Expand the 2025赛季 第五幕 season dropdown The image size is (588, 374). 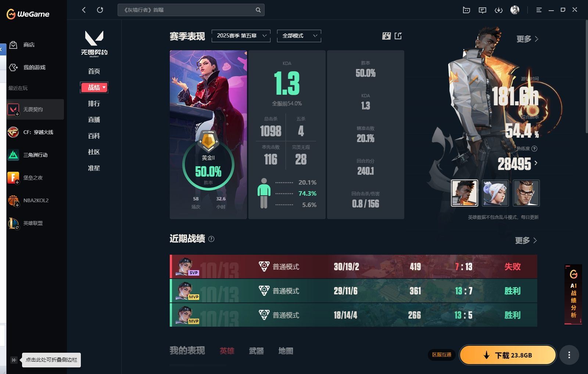(241, 36)
